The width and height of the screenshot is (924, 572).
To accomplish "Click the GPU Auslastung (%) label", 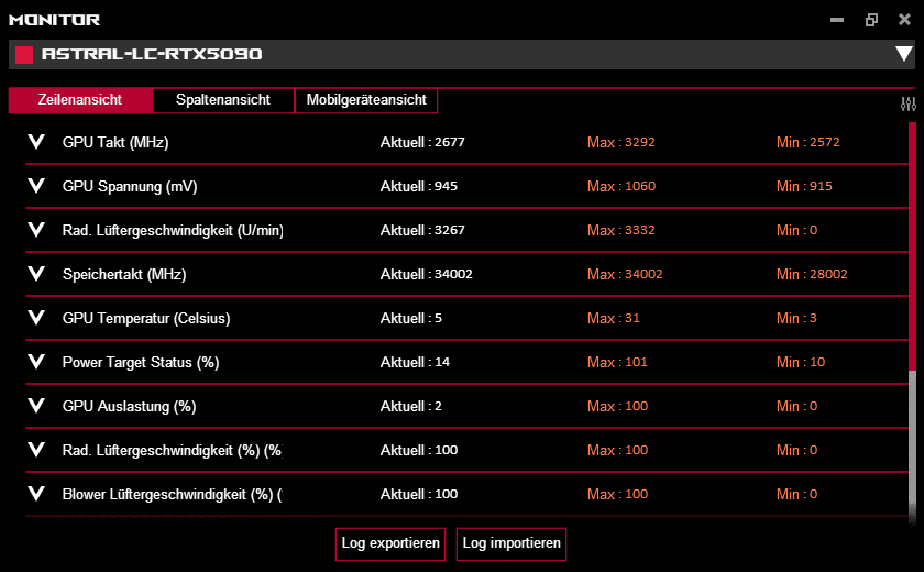I will (x=129, y=406).
